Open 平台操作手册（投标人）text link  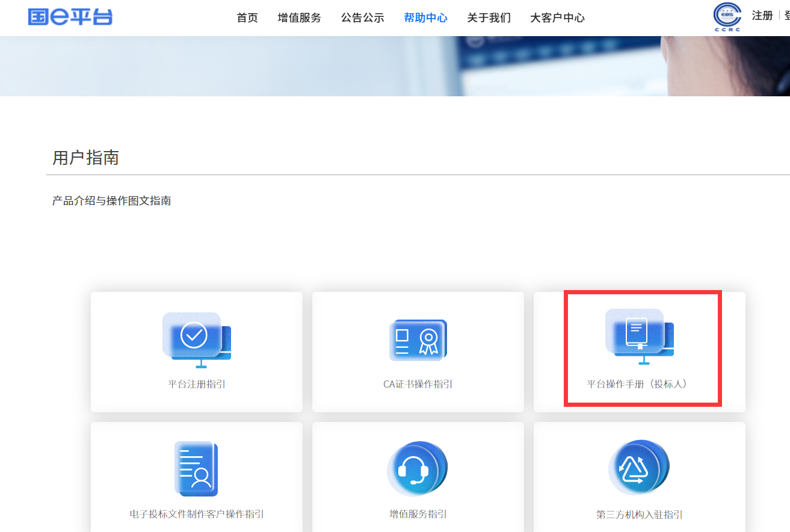[x=639, y=384]
